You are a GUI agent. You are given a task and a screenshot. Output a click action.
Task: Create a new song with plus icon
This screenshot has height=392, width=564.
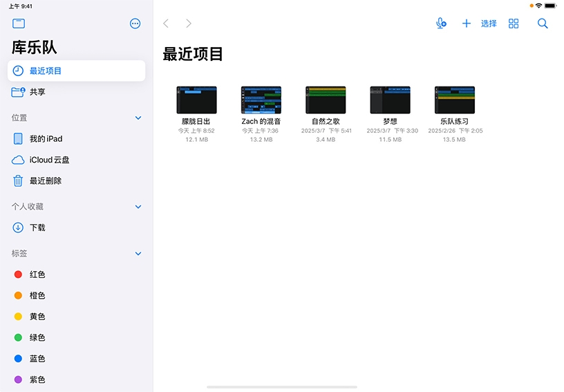[x=466, y=24]
